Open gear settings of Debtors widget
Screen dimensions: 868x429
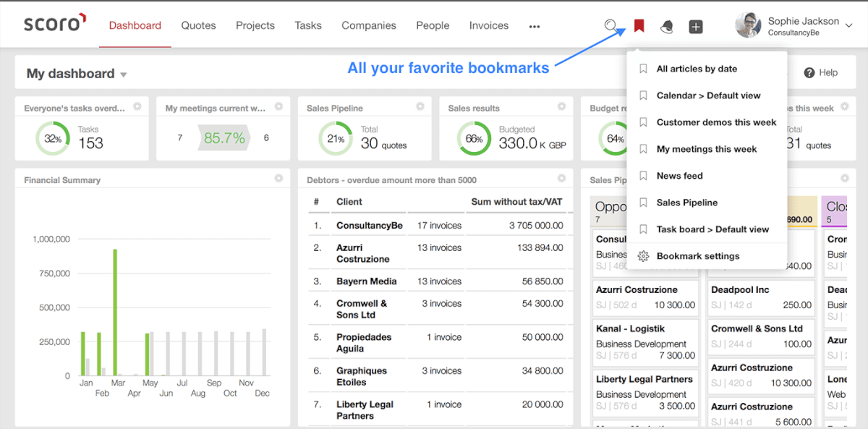pos(561,179)
